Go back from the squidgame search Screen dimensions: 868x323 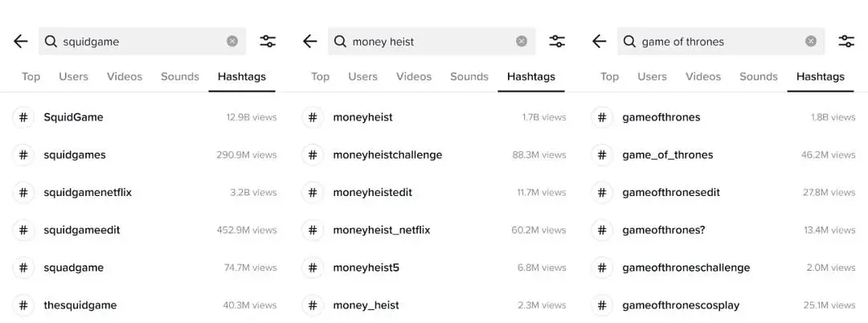click(x=20, y=42)
